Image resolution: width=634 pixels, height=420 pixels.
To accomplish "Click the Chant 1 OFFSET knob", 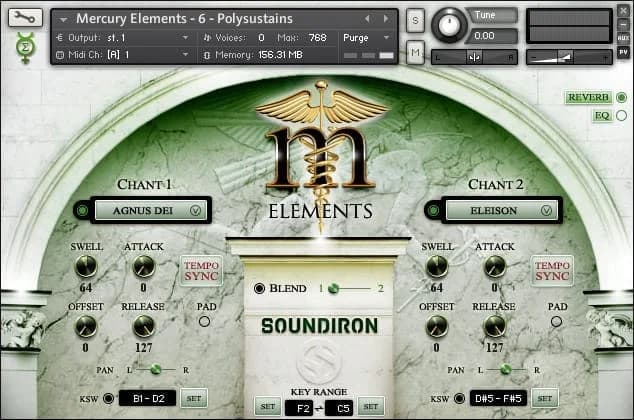I will click(86, 327).
